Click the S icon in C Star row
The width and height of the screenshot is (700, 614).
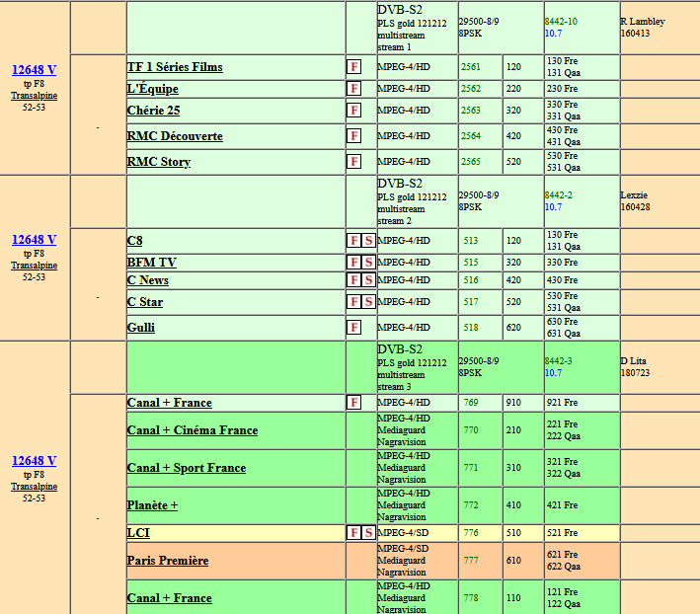click(368, 302)
